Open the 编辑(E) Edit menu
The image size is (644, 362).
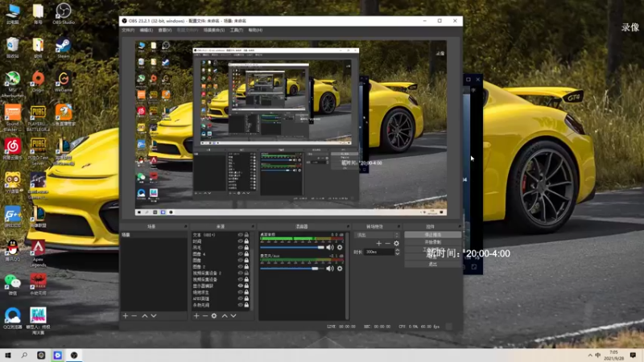(147, 30)
